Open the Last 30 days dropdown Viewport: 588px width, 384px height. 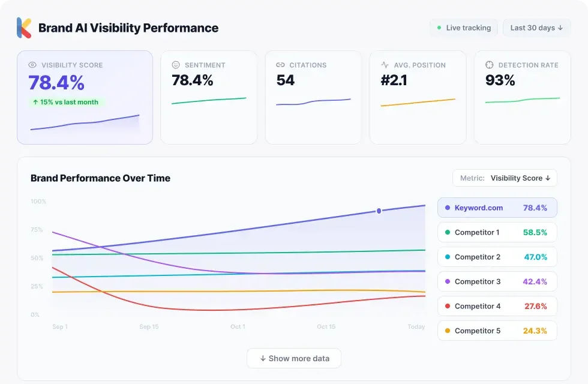[x=536, y=28]
